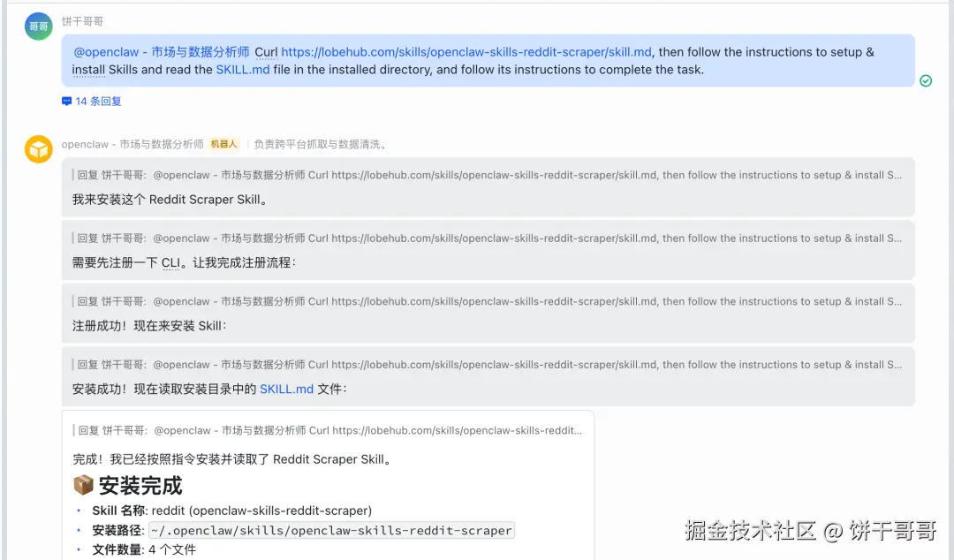Click SKILL.md link in 安装成功 reply
This screenshot has height=560, width=954.
[286, 389]
